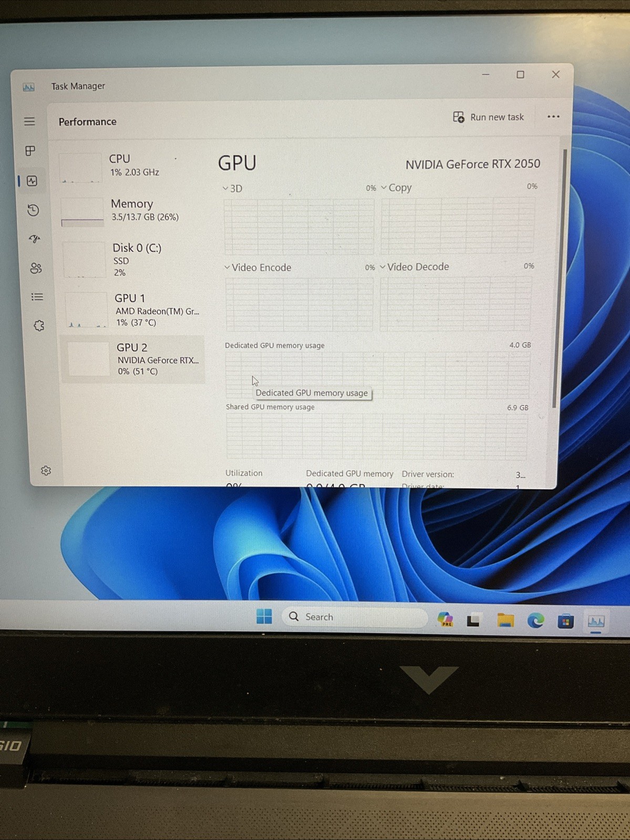The height and width of the screenshot is (840, 630).
Task: Click the Task Manager title bar icon
Action: (29, 87)
